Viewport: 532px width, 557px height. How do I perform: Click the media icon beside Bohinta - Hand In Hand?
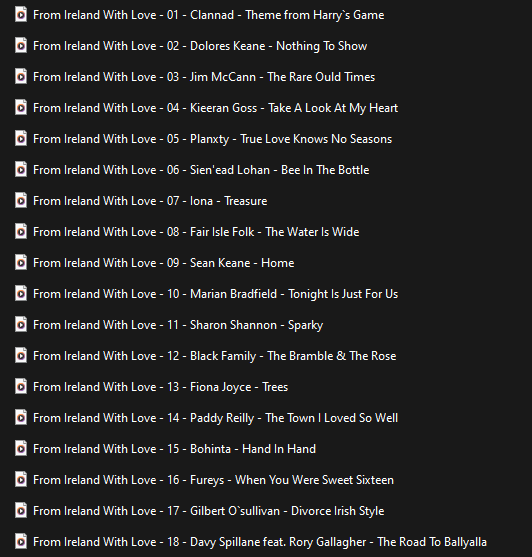(x=21, y=448)
